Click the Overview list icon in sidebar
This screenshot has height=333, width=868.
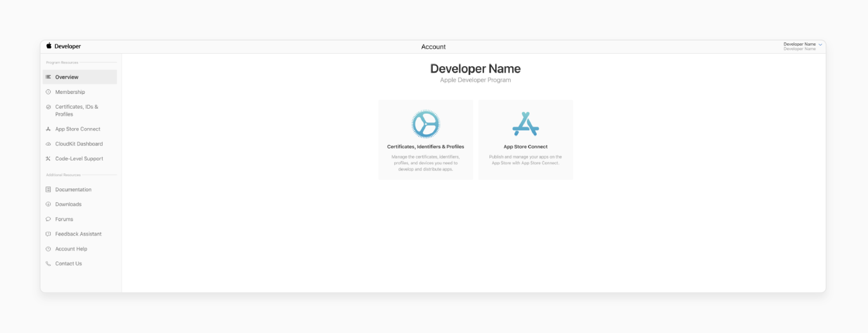click(x=48, y=77)
